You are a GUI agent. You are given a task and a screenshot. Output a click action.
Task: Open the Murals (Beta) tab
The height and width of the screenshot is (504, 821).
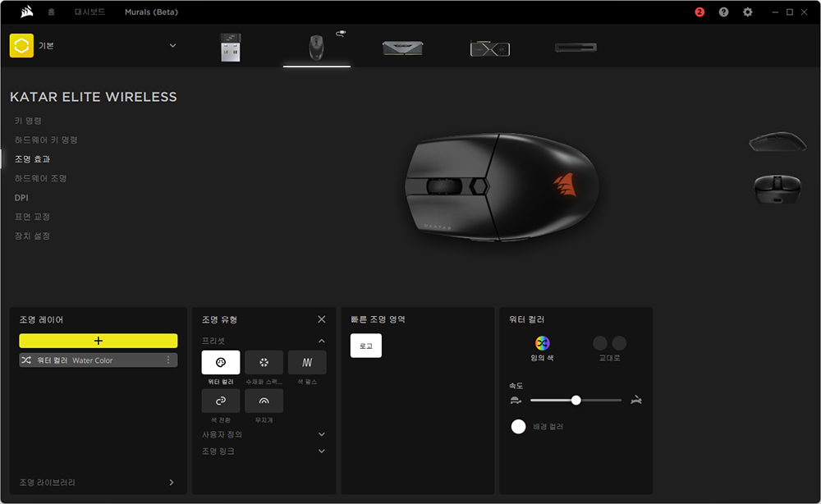click(x=151, y=11)
